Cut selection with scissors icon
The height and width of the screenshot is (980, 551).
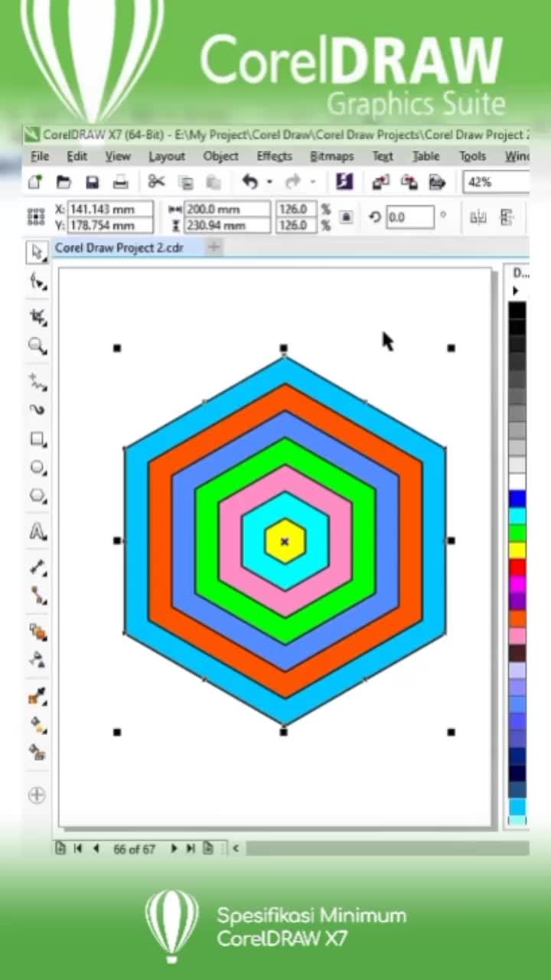click(x=157, y=181)
